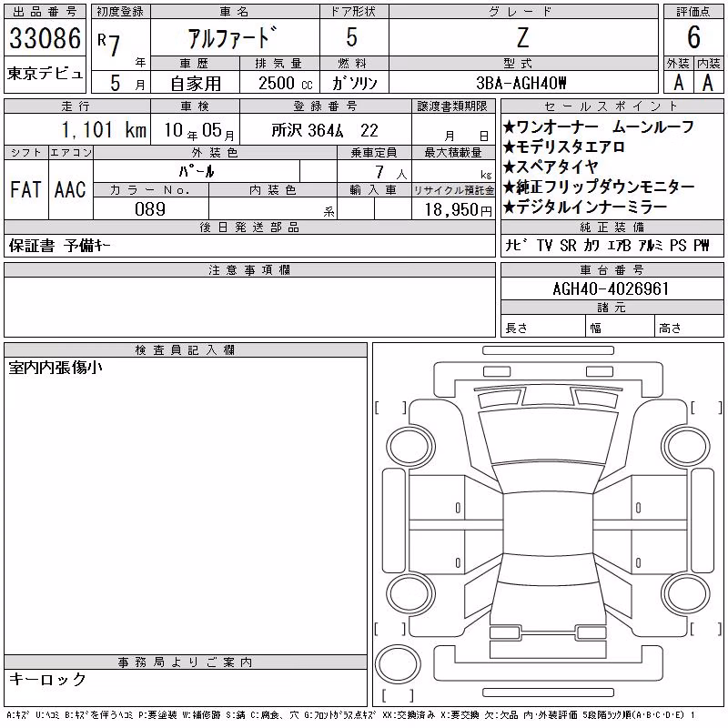Click the model code 3BA-AGH40W
The image size is (728, 728).
[521, 83]
